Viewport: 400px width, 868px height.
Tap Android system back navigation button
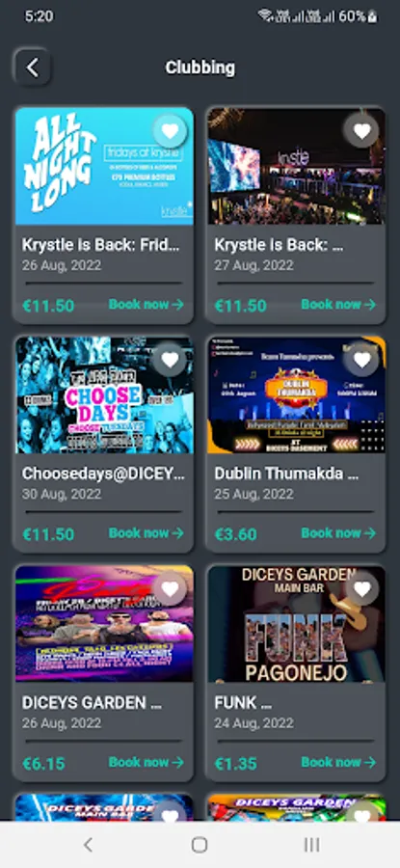[x=88, y=844]
